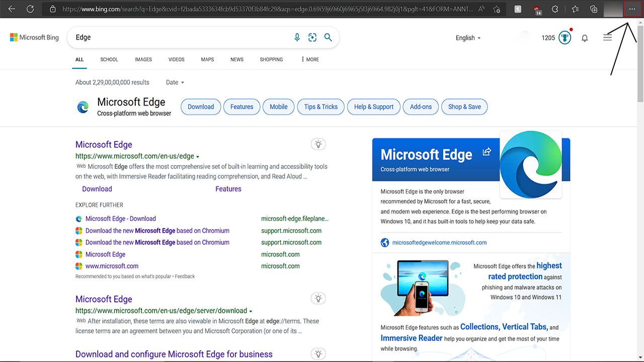Click the browser Refresh button
644x362 pixels.
30,9
